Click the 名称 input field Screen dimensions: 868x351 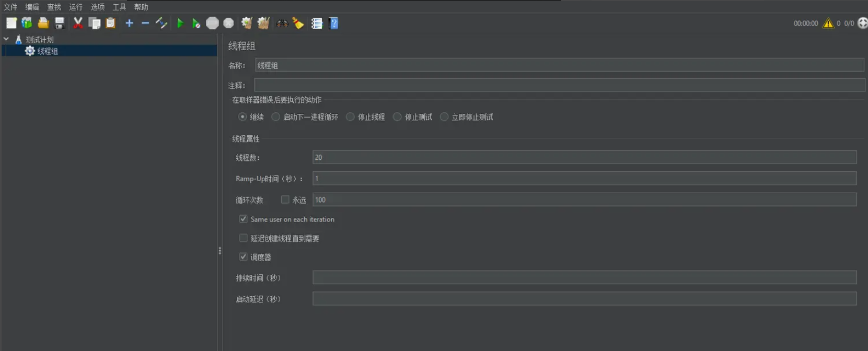559,65
